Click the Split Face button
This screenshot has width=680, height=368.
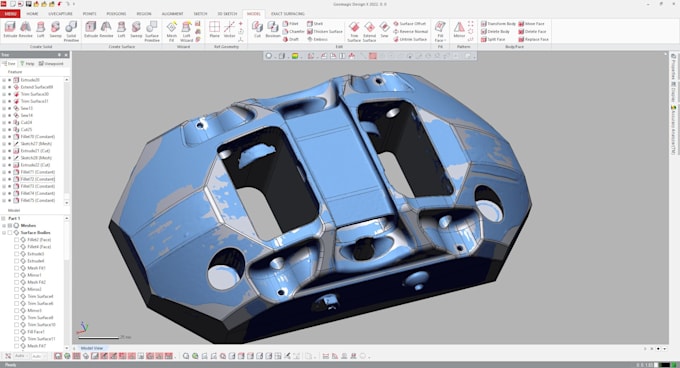[x=494, y=39]
